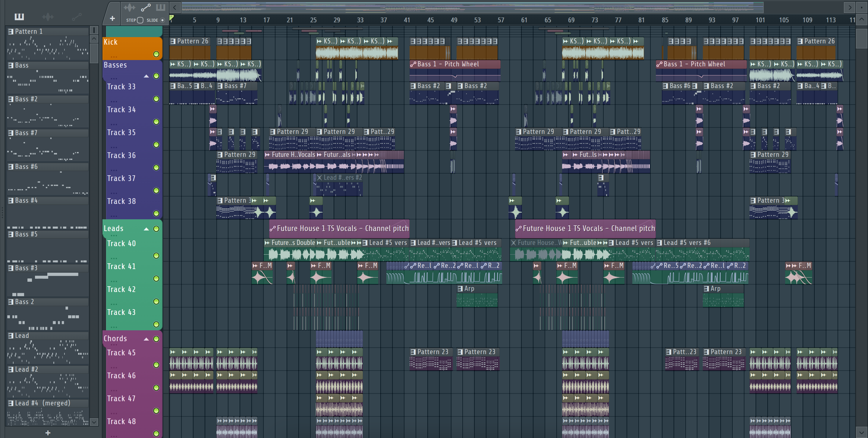This screenshot has width=868, height=438.
Task: Click the add pattern plus at picker bottom
Action: click(x=48, y=433)
